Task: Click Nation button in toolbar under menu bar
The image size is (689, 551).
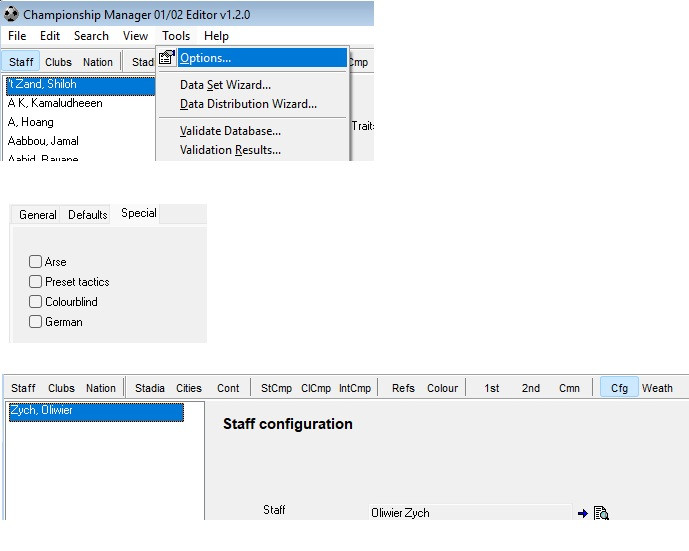Action: 98,62
